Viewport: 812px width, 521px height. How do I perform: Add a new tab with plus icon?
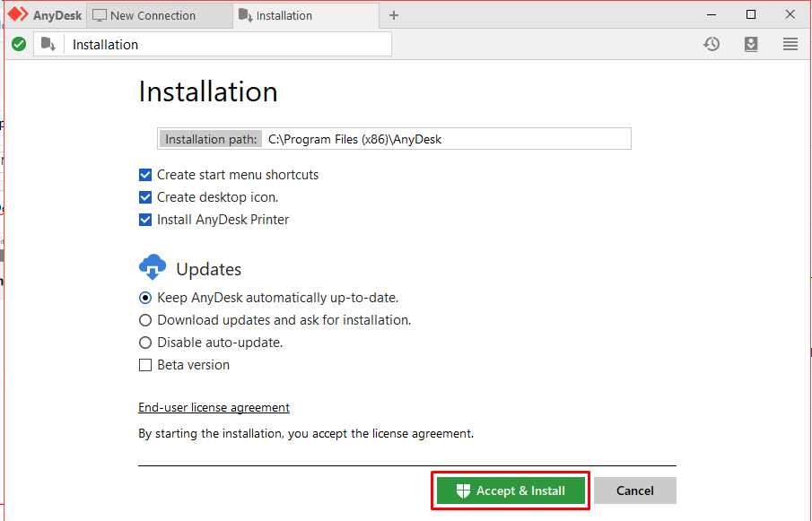pos(394,15)
